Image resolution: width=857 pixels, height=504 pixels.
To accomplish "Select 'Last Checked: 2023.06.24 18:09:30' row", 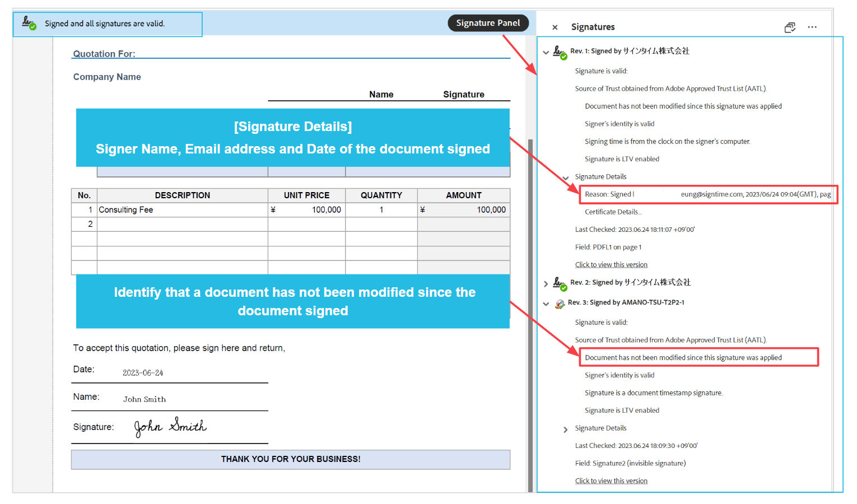I will coord(636,446).
